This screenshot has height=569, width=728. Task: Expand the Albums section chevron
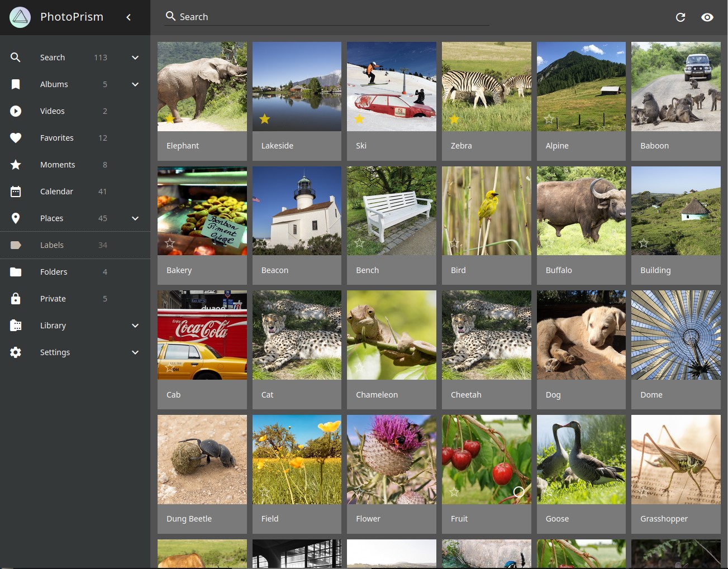(x=135, y=84)
